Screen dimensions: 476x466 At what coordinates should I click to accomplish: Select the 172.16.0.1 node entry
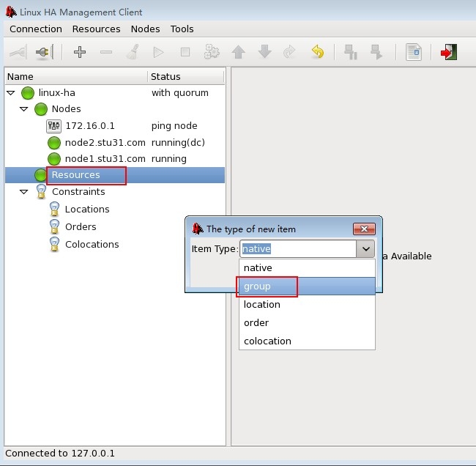click(90, 126)
